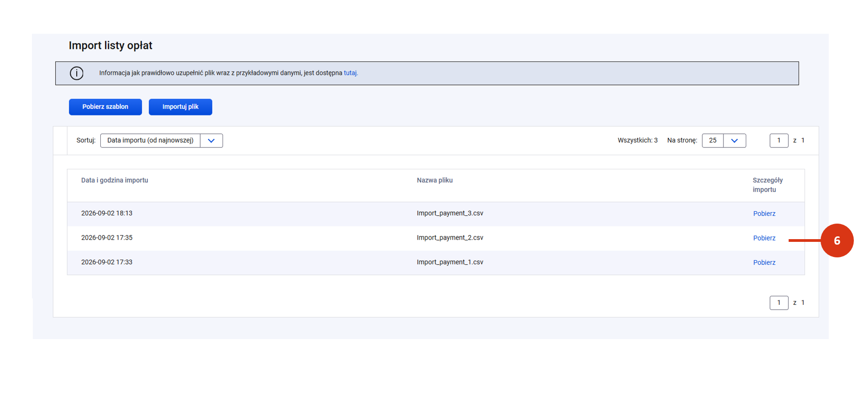
Task: Click the 'Pobierz szablon' button
Action: tap(105, 107)
